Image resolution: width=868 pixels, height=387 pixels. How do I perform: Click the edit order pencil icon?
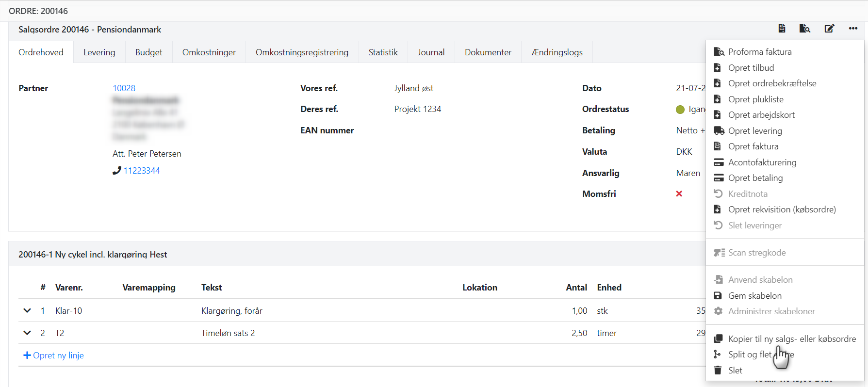coord(829,29)
